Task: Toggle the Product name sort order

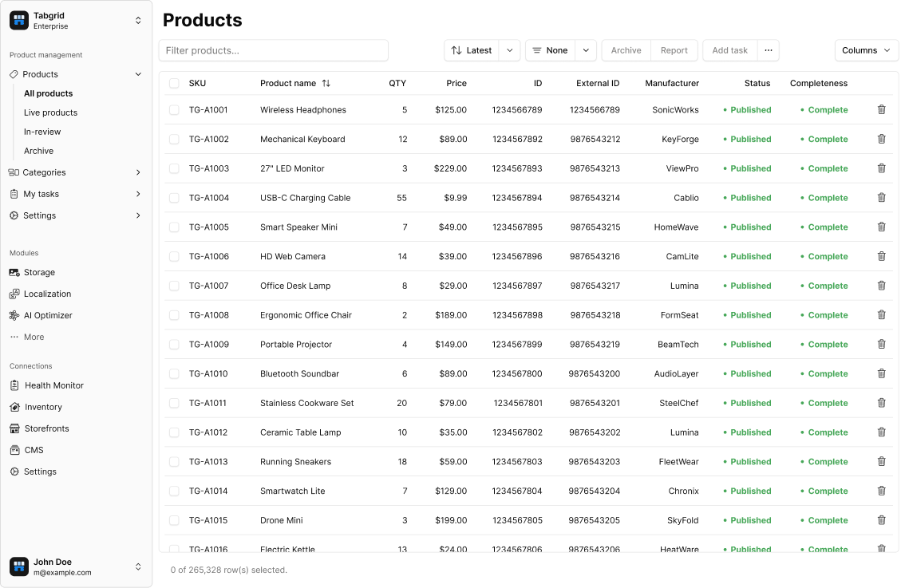Action: click(326, 83)
